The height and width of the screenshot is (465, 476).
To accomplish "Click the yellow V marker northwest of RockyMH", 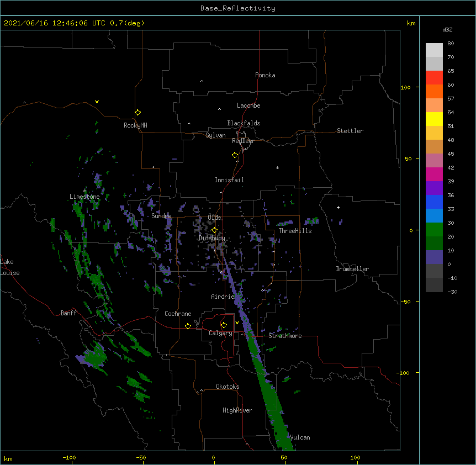I will (x=97, y=102).
